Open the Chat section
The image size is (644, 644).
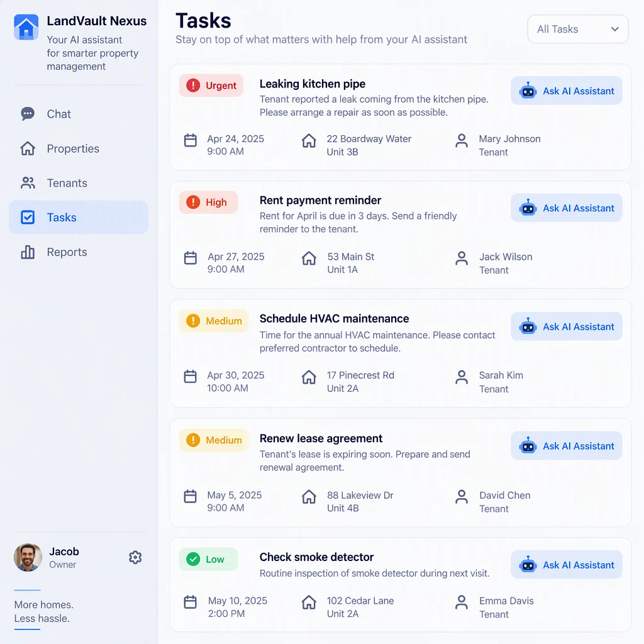79,114
